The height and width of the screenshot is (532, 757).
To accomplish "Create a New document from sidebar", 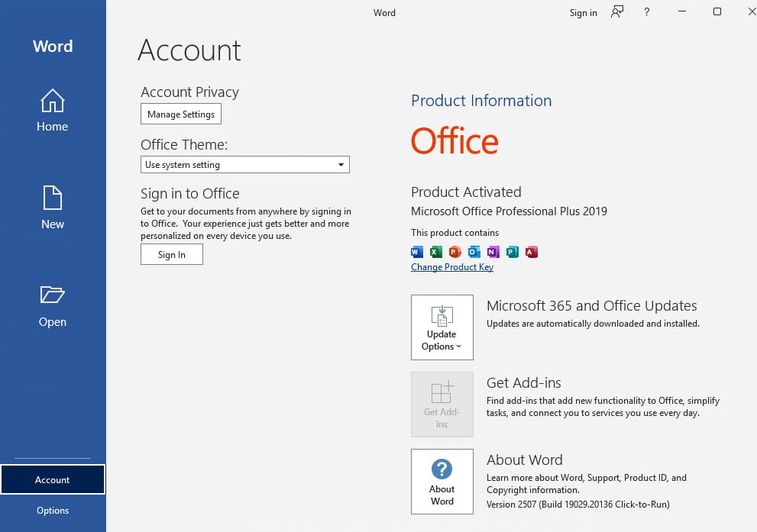I will click(x=52, y=208).
